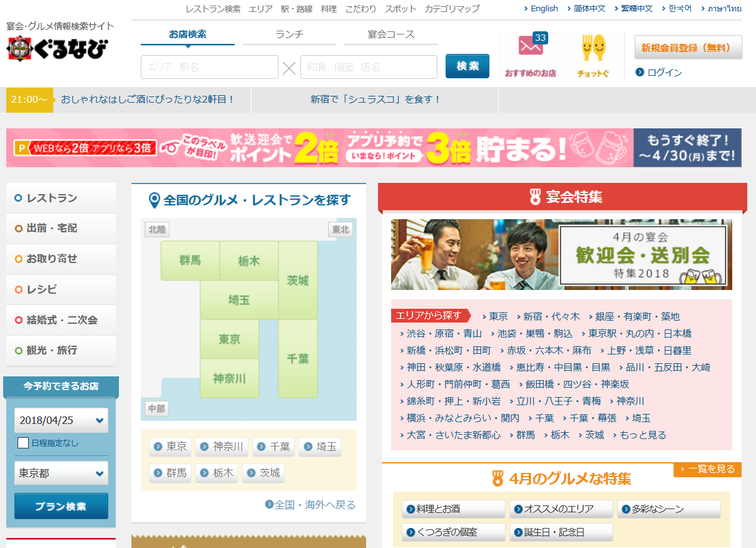Click 新規会員登録（無料） button

[688, 48]
